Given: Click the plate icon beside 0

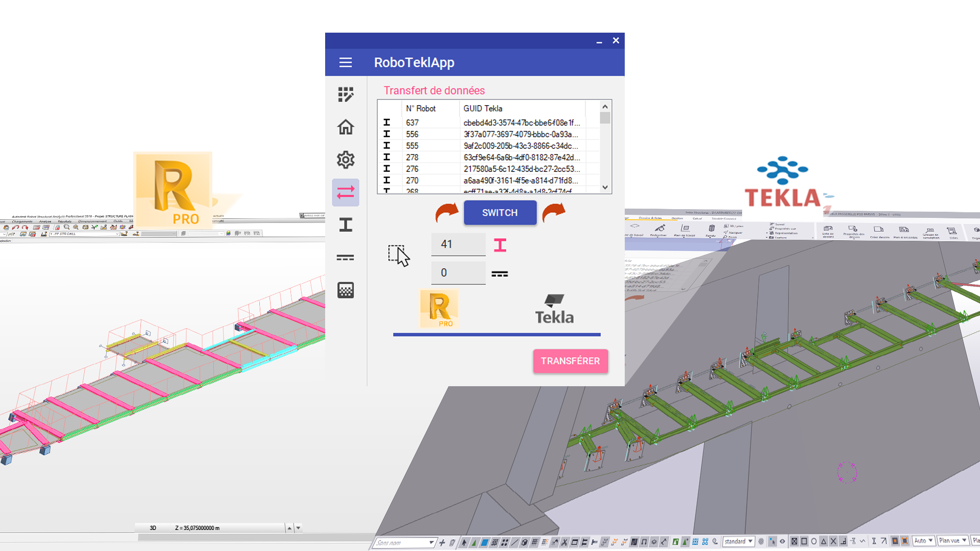Looking at the screenshot, I should tap(500, 274).
